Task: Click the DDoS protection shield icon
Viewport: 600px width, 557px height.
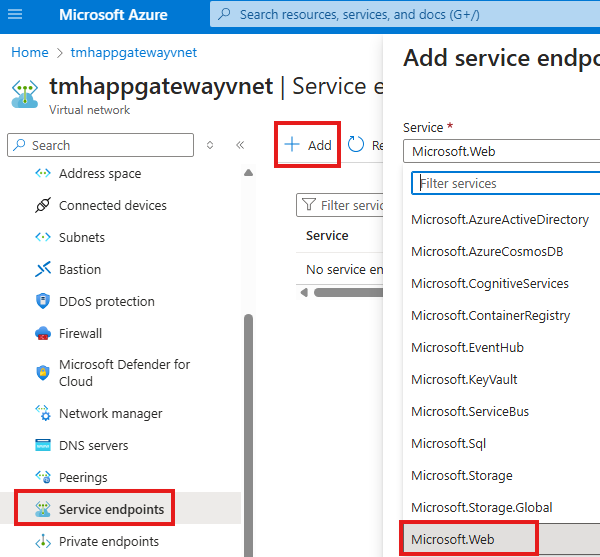Action: [43, 301]
